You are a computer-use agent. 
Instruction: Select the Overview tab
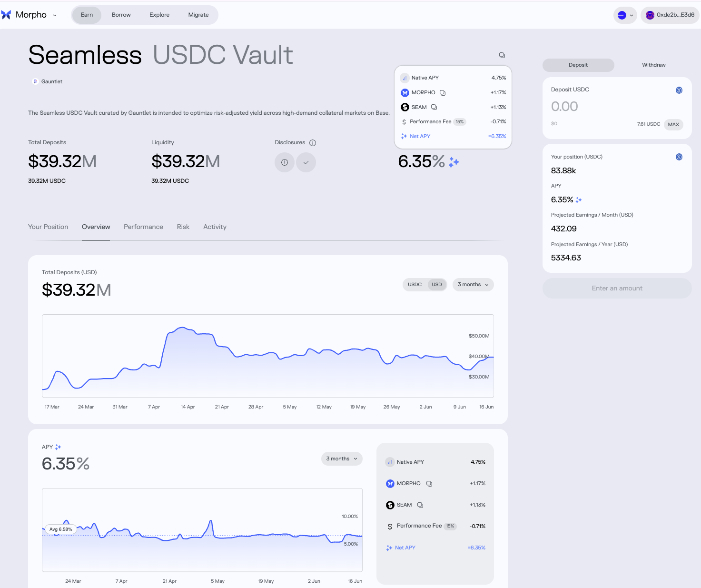[96, 227]
